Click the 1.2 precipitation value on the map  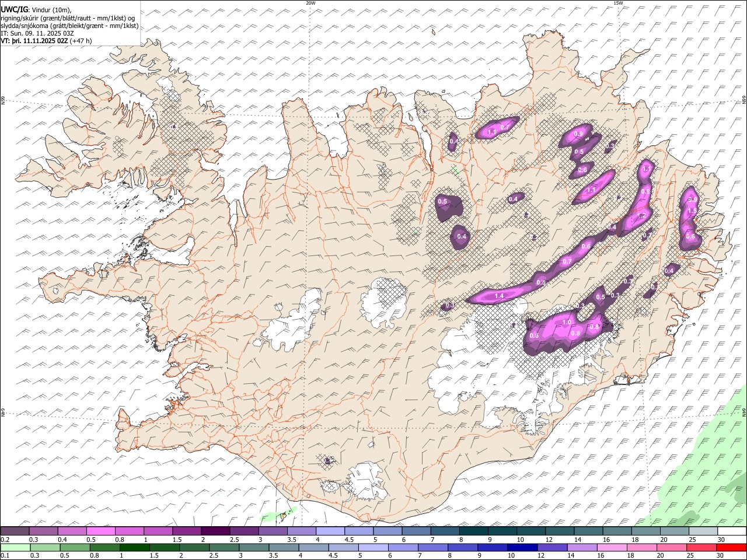tap(641, 216)
